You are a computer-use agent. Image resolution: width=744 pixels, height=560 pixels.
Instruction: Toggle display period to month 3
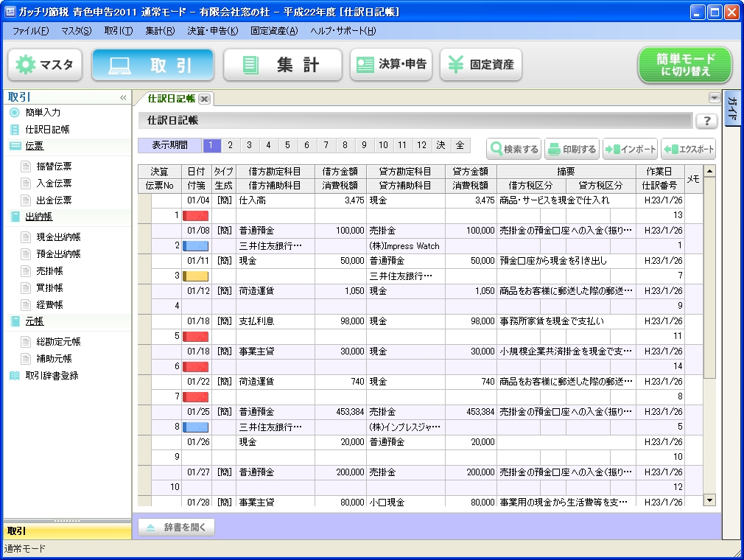click(x=250, y=146)
